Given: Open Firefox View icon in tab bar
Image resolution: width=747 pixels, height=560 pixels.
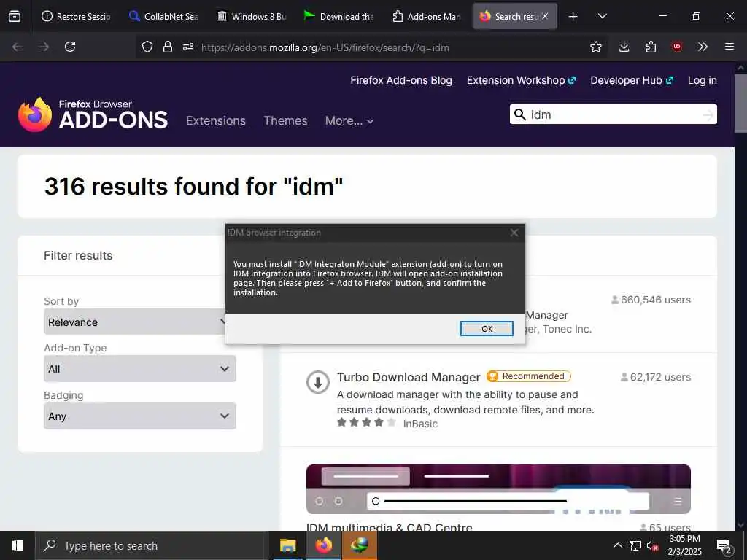Looking at the screenshot, I should pos(15,16).
